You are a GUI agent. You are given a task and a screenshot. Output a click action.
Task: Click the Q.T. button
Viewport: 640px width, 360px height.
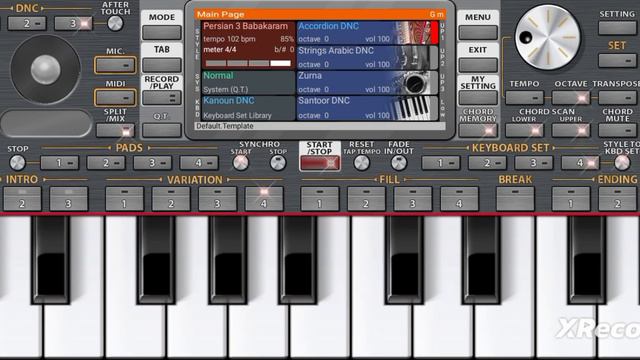point(162,130)
